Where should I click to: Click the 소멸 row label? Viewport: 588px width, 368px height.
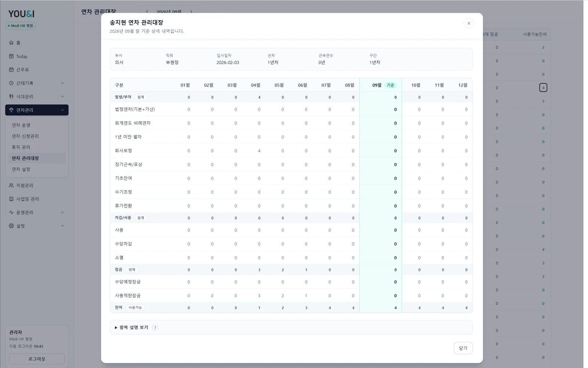point(119,258)
